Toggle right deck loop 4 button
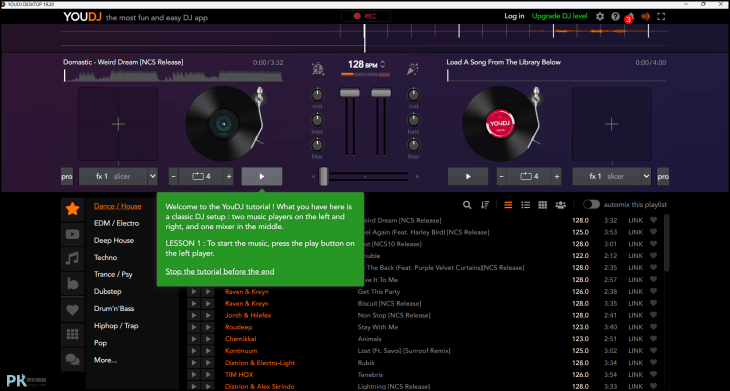This screenshot has width=730, height=391. pos(529,177)
